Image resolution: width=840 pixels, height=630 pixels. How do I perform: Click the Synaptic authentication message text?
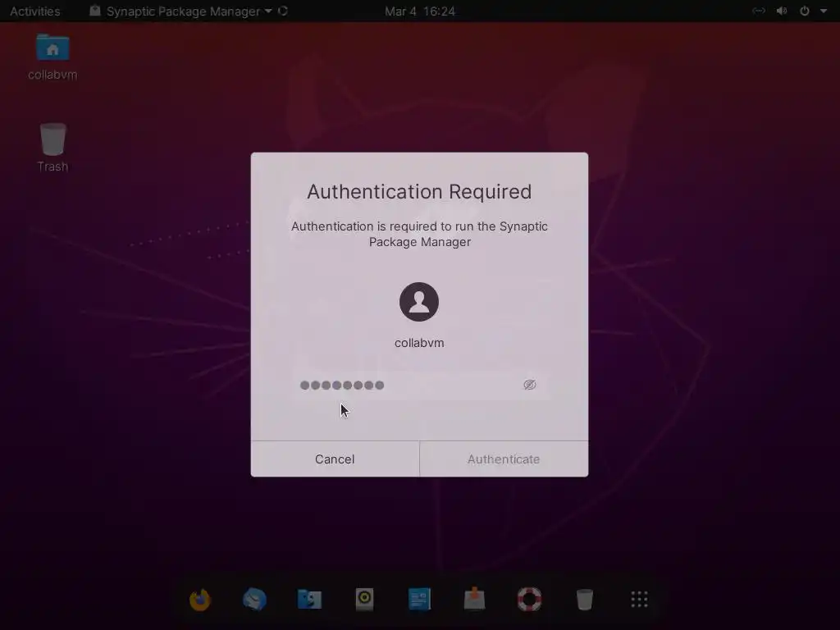tap(419, 234)
